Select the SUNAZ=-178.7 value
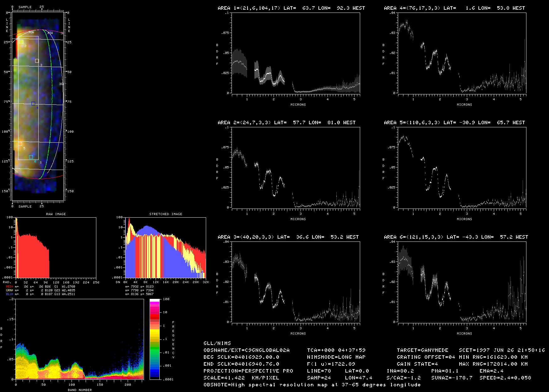The height and width of the screenshot is (392, 549). [x=452, y=378]
